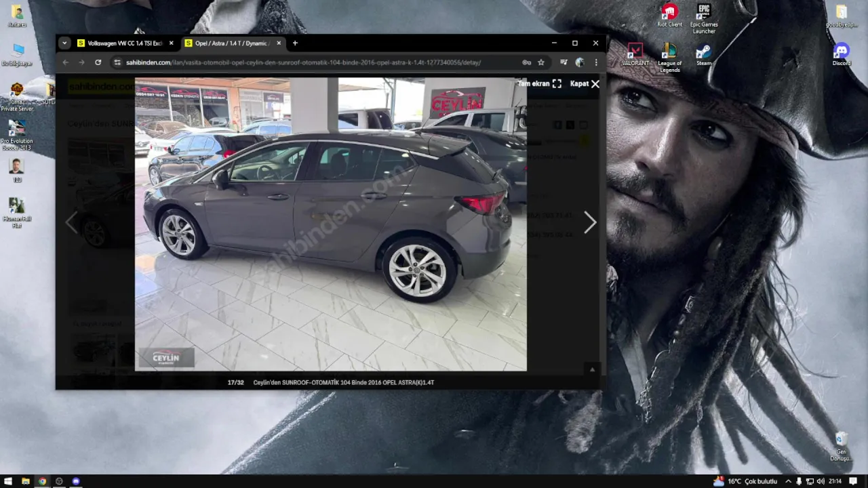Open the media control toolbar icon
Image resolution: width=868 pixels, height=488 pixels.
click(564, 62)
